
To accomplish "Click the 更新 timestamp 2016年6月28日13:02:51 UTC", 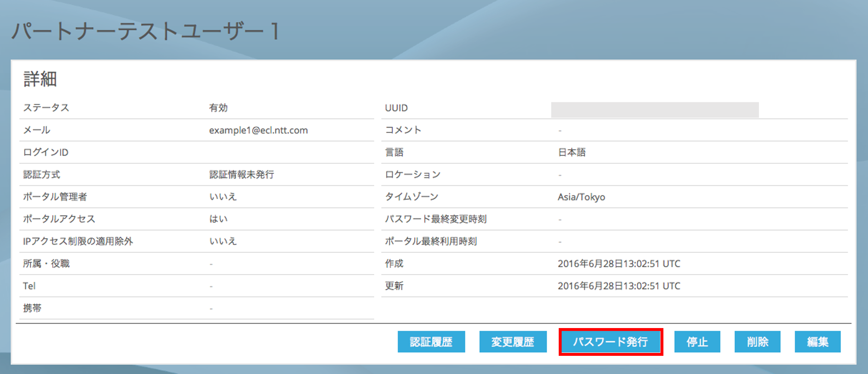I will (x=619, y=286).
